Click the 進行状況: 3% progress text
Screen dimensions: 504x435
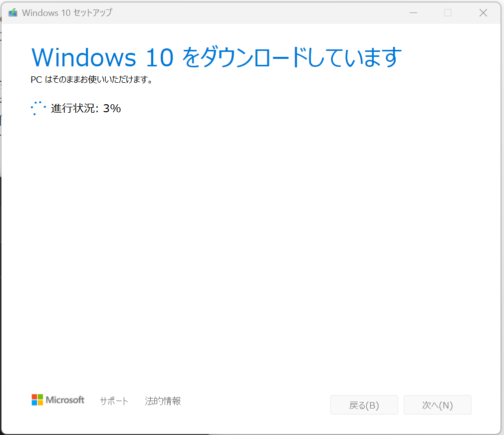click(x=86, y=108)
